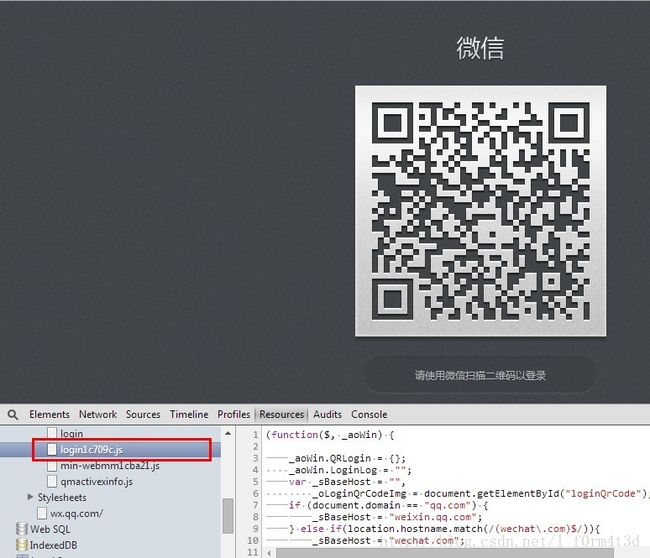The image size is (650, 558).
Task: Click line number 7 in code gutter
Action: (255, 505)
